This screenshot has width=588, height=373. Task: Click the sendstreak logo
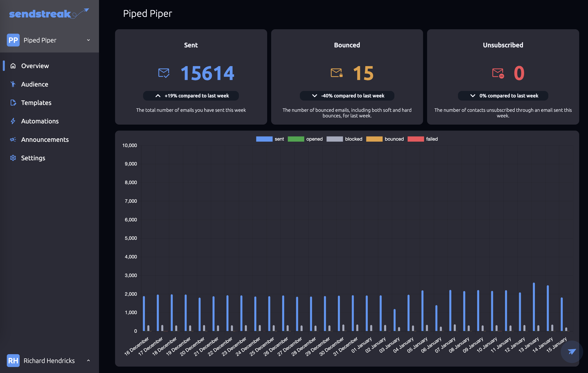tap(49, 14)
